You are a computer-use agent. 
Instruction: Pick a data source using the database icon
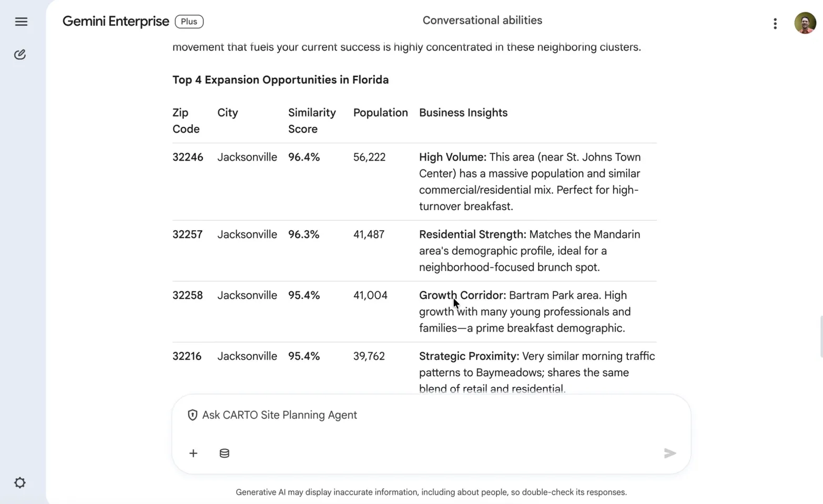[224, 453]
